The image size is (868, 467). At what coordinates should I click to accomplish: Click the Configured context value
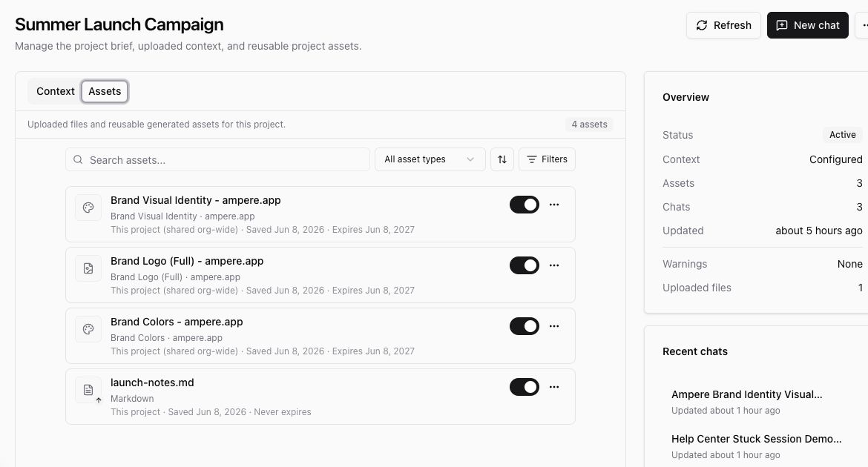(x=836, y=159)
